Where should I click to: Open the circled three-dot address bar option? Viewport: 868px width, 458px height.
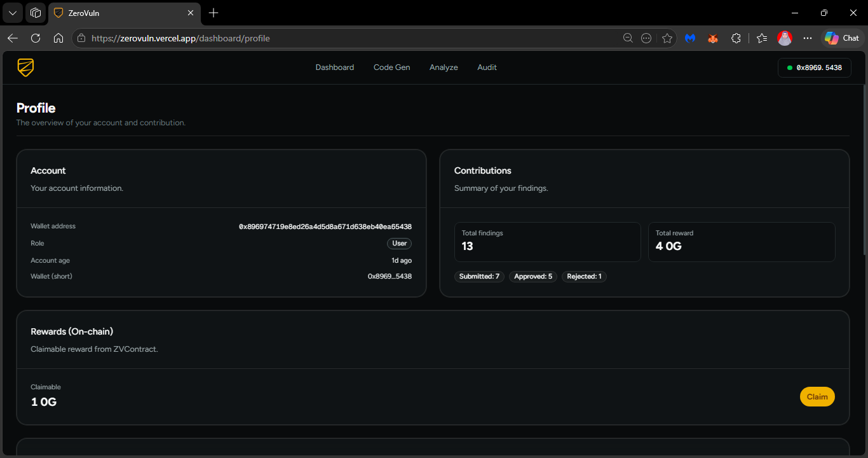(646, 38)
